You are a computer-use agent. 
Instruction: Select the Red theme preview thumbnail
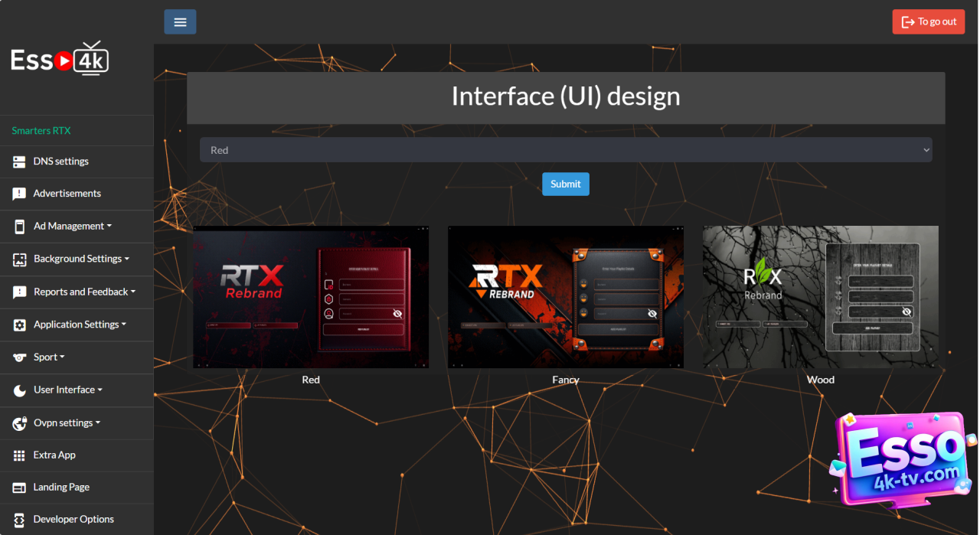click(311, 297)
